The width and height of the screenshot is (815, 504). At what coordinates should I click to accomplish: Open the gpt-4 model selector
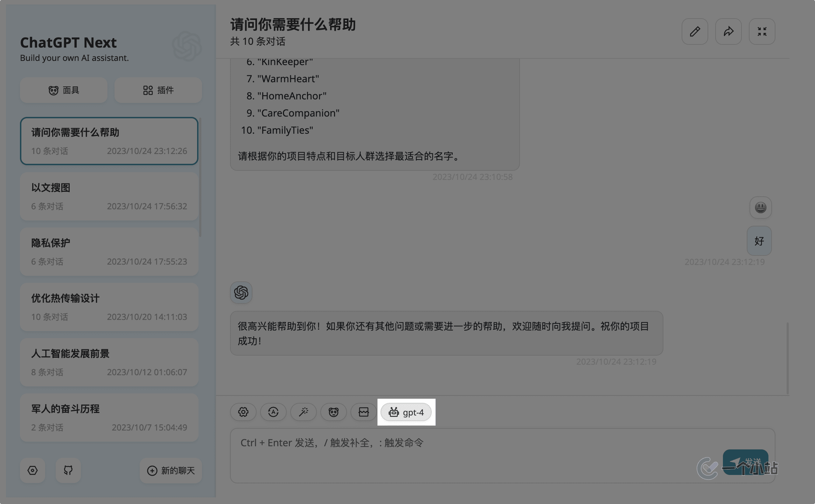click(406, 412)
